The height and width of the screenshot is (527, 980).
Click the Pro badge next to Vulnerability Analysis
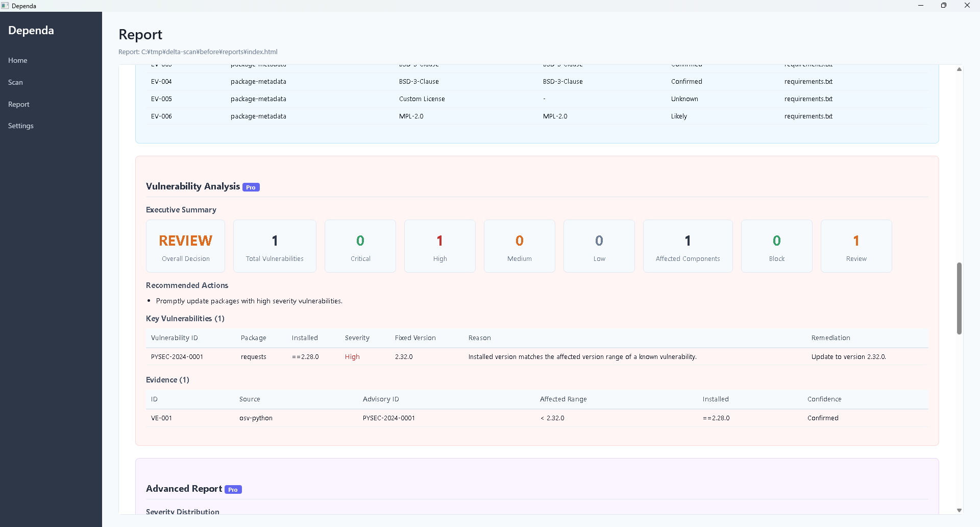click(251, 187)
